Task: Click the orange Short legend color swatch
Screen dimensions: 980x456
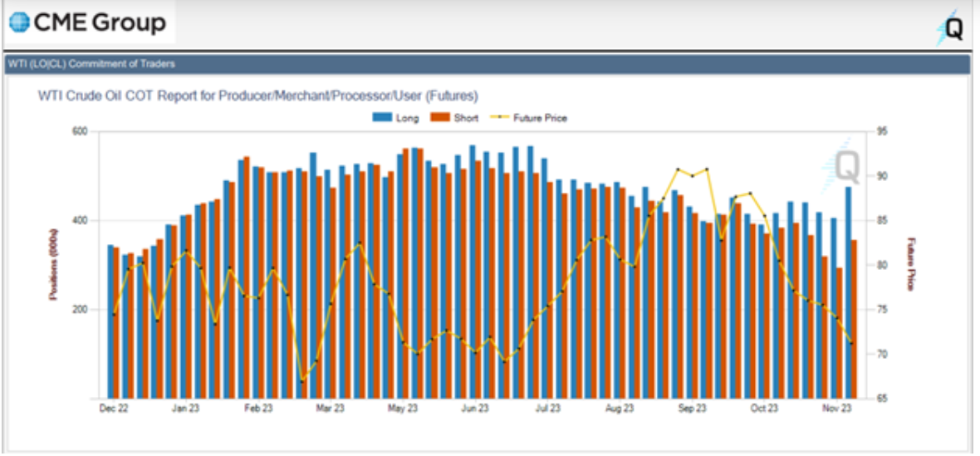Action: (x=439, y=118)
